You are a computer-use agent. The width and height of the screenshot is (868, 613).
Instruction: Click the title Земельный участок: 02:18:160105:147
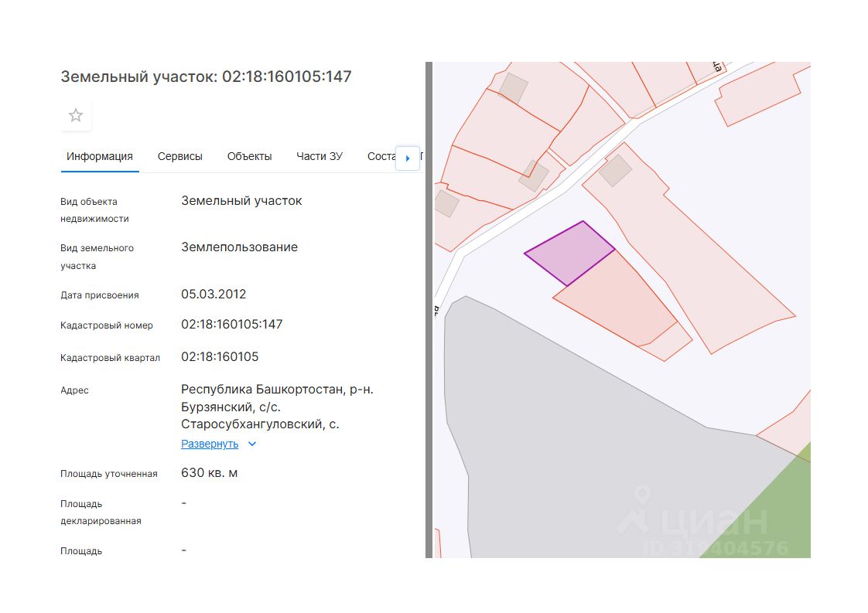(206, 77)
